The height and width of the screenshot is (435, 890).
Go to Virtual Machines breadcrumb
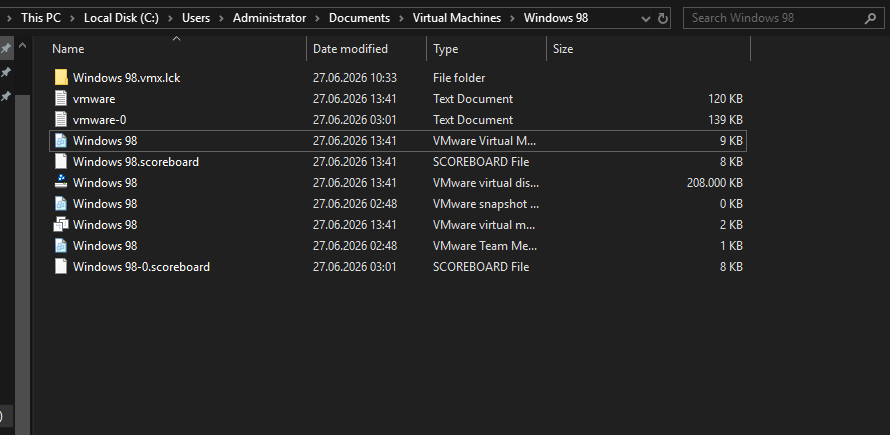click(x=457, y=18)
